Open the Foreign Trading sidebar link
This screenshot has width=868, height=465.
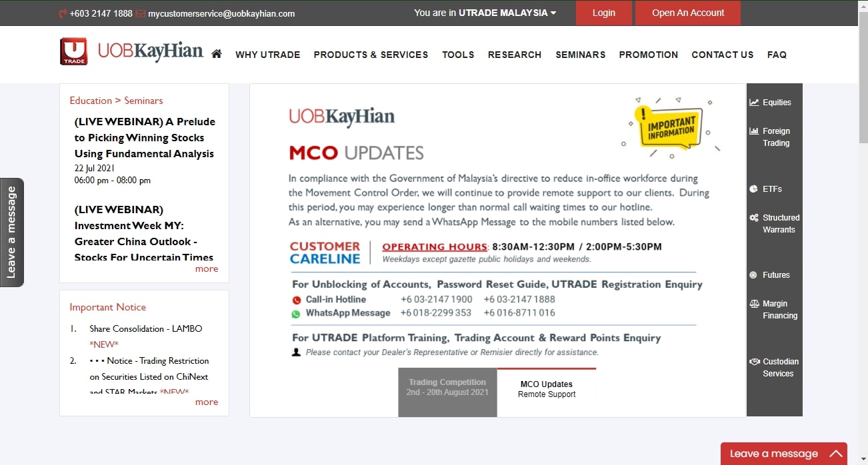(x=777, y=137)
